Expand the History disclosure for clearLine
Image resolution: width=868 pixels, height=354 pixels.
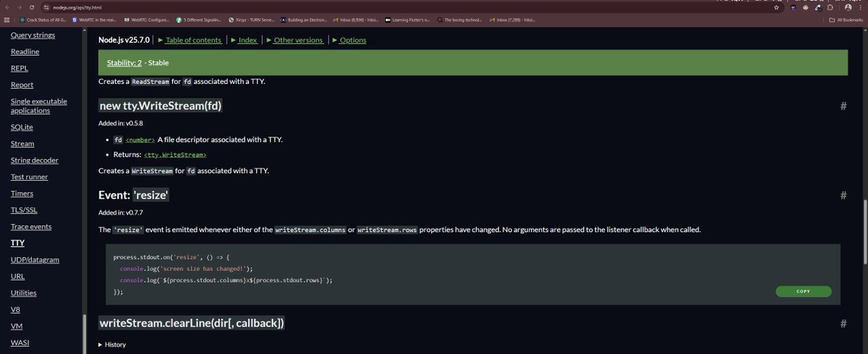(x=112, y=345)
